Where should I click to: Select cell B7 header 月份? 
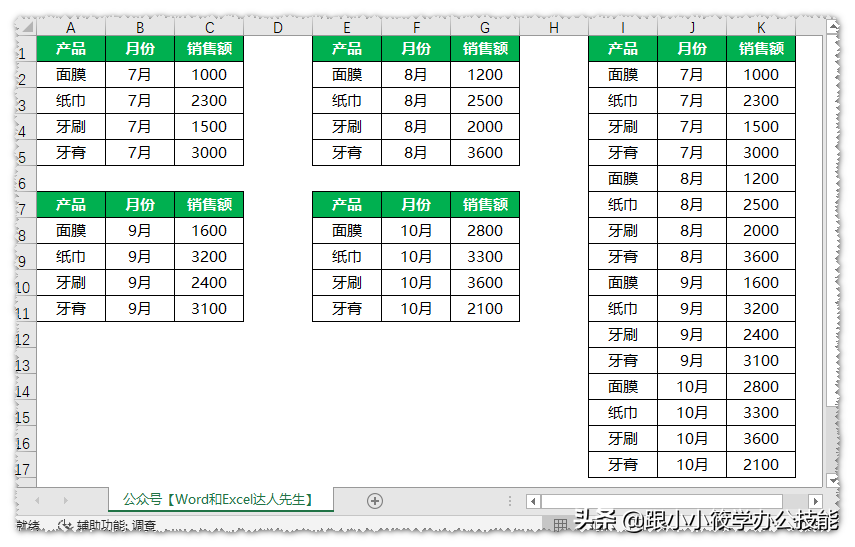[140, 205]
